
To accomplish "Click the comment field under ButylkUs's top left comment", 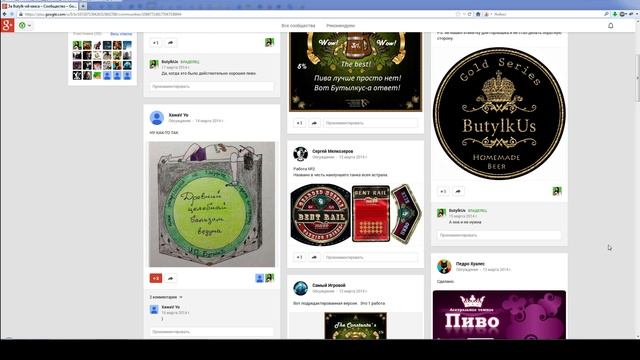I will pyautogui.click(x=211, y=87).
